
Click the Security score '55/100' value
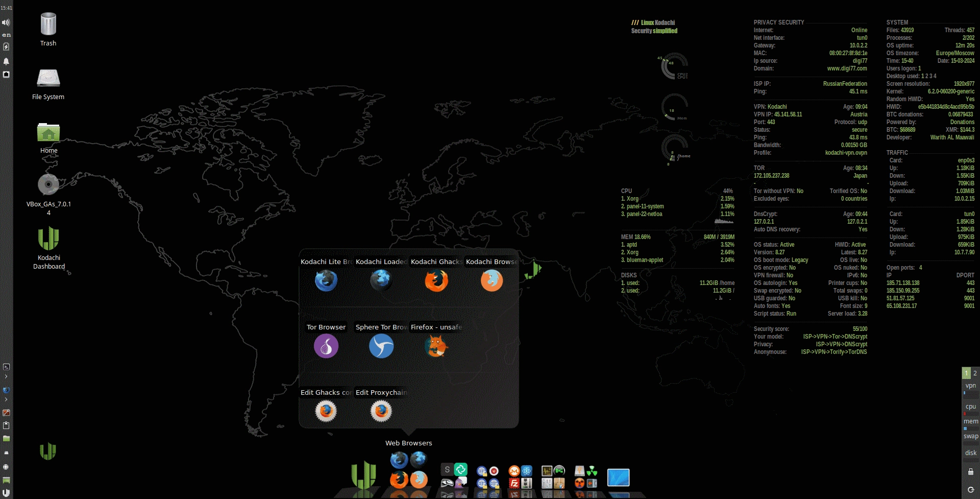(860, 329)
